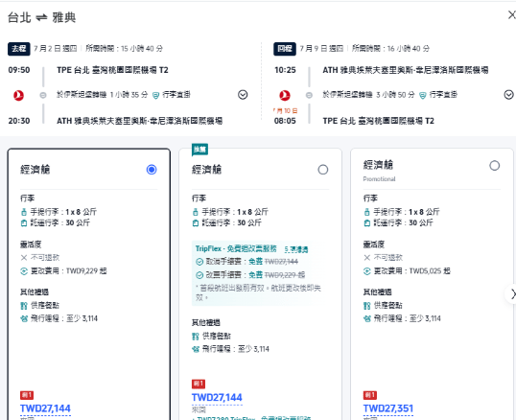Screen dimensions: 516x420
Task: Show next fare options with right arrow
Action: (512, 294)
